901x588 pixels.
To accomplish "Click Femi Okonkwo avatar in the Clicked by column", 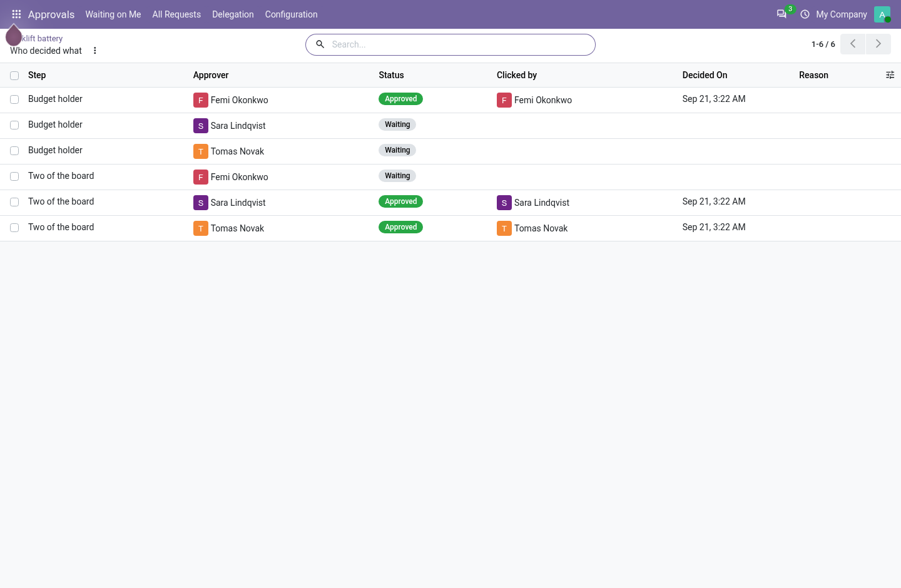I will (x=504, y=100).
